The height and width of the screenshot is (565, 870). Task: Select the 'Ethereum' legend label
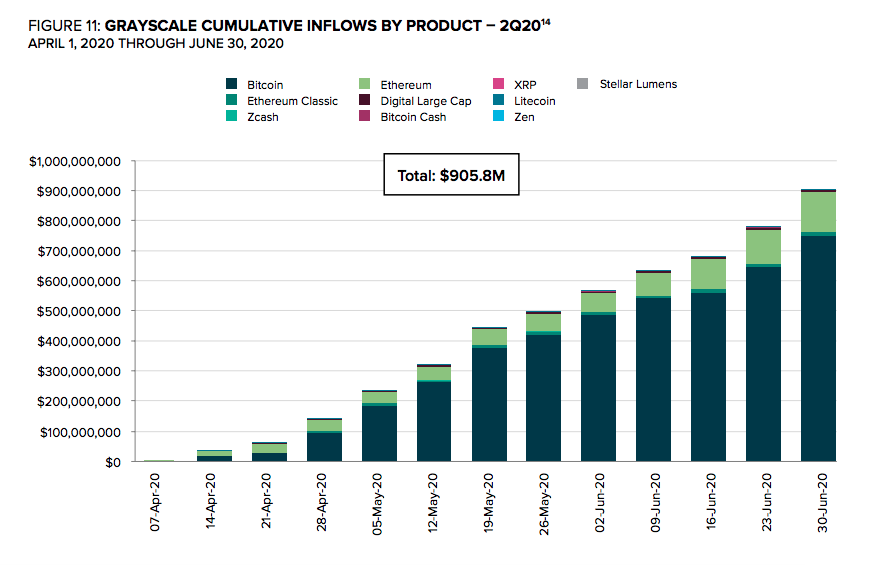(x=406, y=85)
